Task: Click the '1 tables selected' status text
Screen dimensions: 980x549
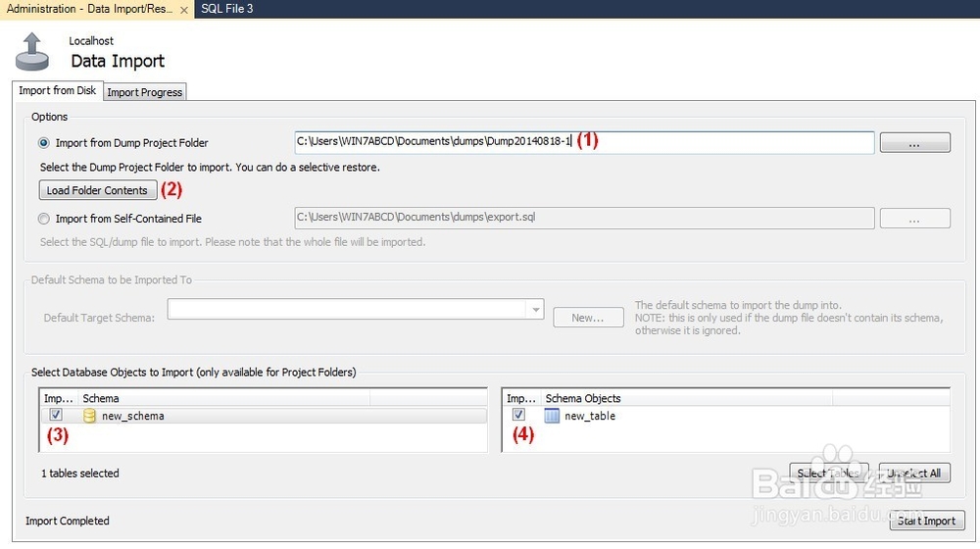Action: 80,474
